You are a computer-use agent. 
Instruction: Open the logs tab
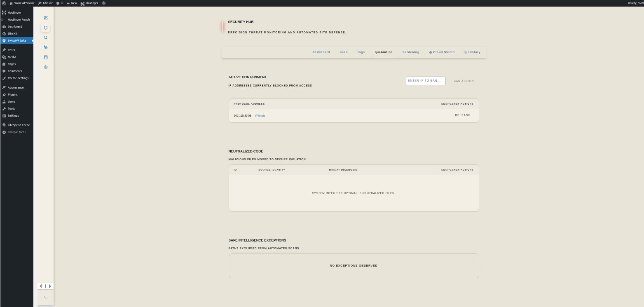361,52
